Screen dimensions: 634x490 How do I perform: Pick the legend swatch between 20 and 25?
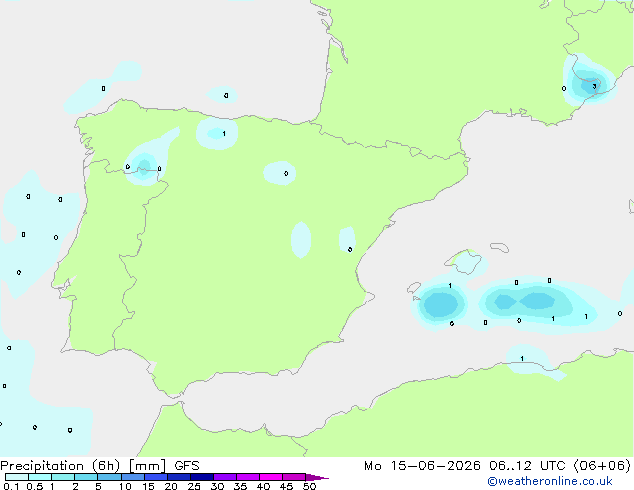[179, 477]
